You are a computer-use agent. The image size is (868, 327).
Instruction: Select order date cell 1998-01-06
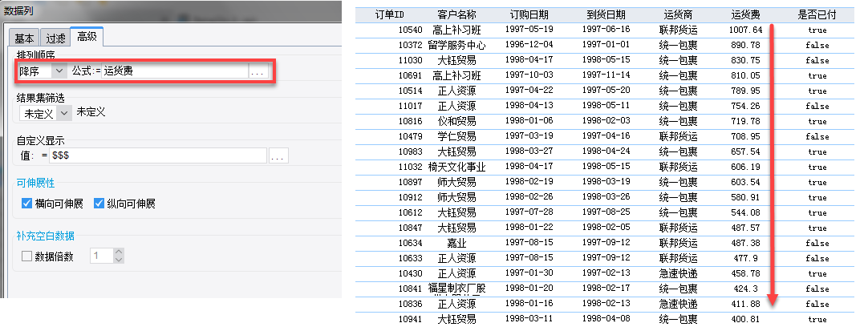(x=529, y=121)
